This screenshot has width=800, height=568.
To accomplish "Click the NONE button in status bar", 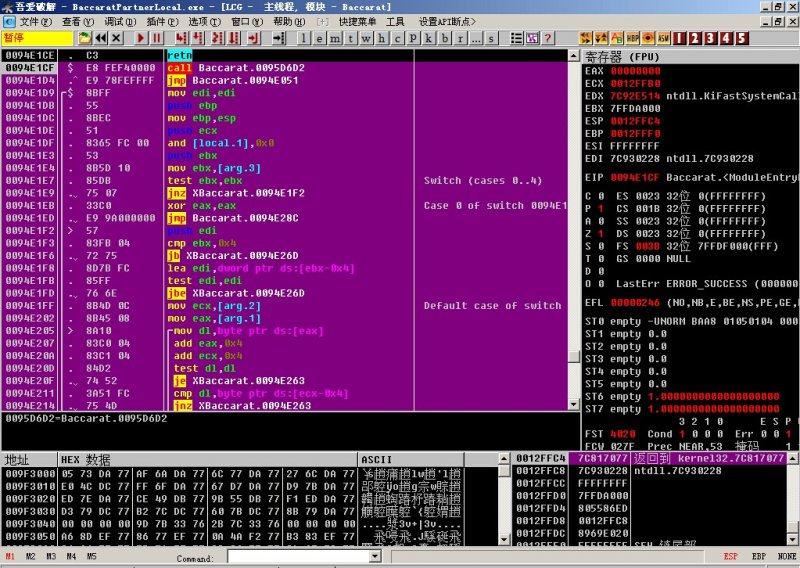I will coord(787,556).
